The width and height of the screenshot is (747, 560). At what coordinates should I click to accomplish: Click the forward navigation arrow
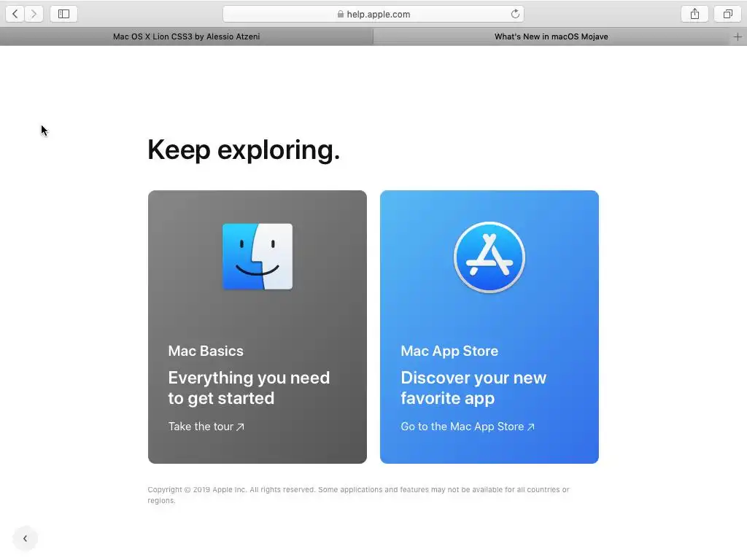[x=34, y=14]
